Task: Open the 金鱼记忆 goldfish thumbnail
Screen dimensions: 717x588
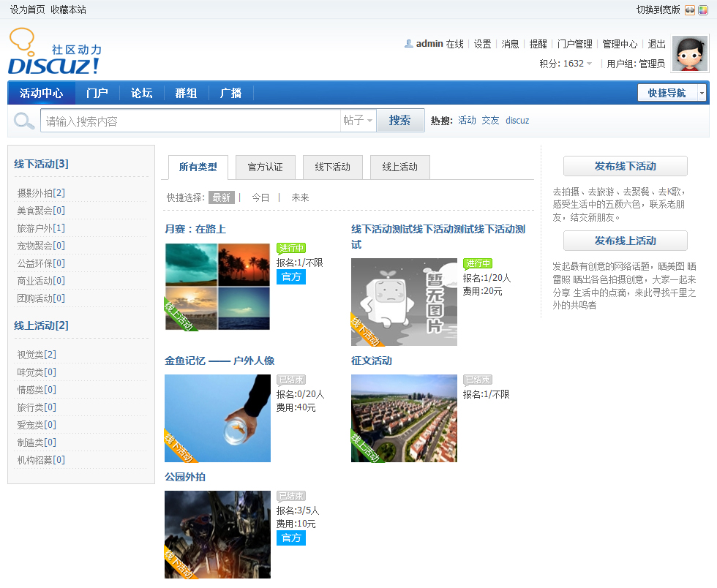Action: (217, 418)
